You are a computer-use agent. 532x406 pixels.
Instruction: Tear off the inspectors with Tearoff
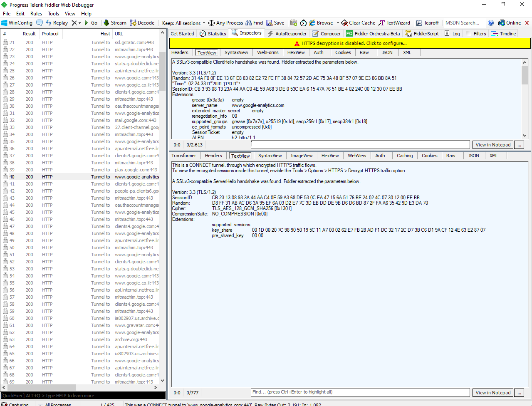click(428, 23)
